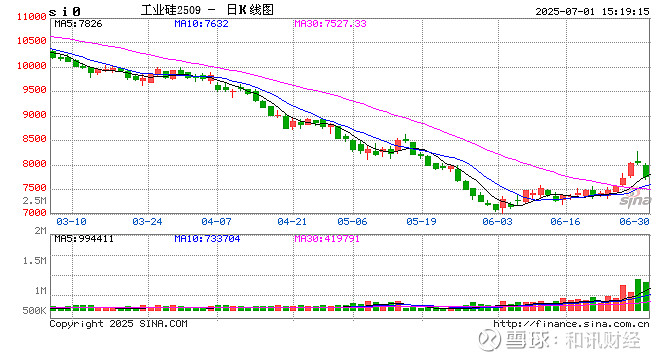Click the 11000 price axis label
This screenshot has width=660, height=360.
coord(32,17)
